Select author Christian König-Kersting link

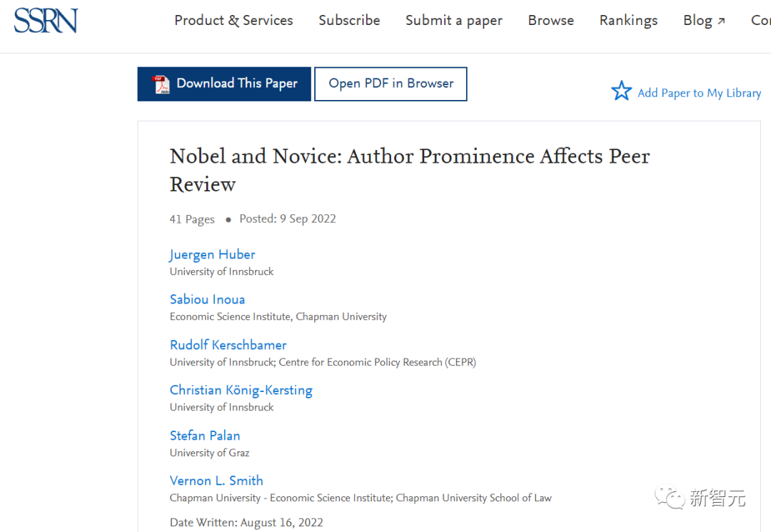pos(241,390)
